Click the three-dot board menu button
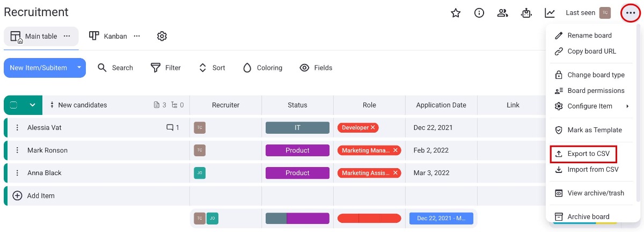 click(631, 13)
